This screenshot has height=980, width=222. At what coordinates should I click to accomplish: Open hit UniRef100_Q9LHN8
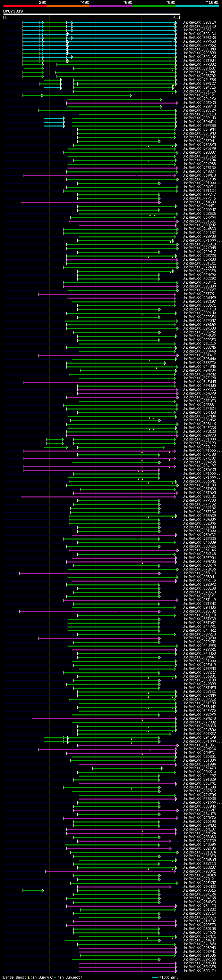(199, 49)
